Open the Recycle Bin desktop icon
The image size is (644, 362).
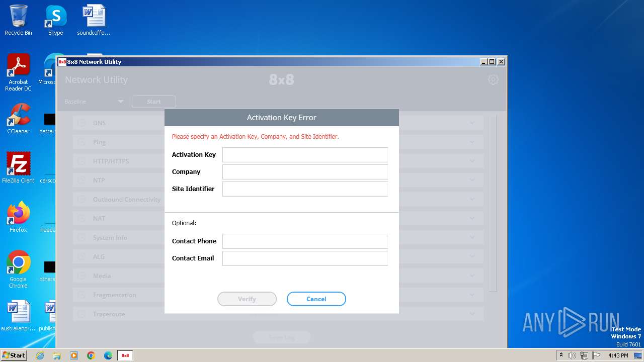tap(18, 21)
